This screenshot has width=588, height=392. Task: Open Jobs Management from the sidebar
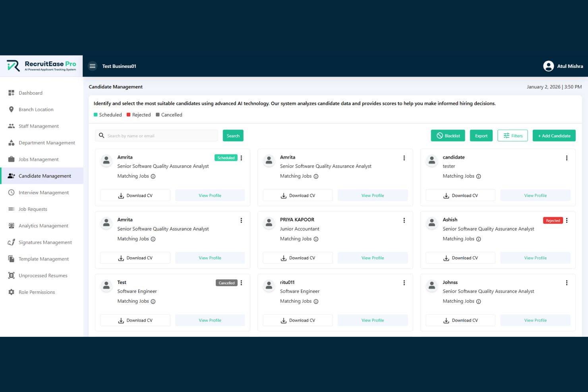point(11,159)
